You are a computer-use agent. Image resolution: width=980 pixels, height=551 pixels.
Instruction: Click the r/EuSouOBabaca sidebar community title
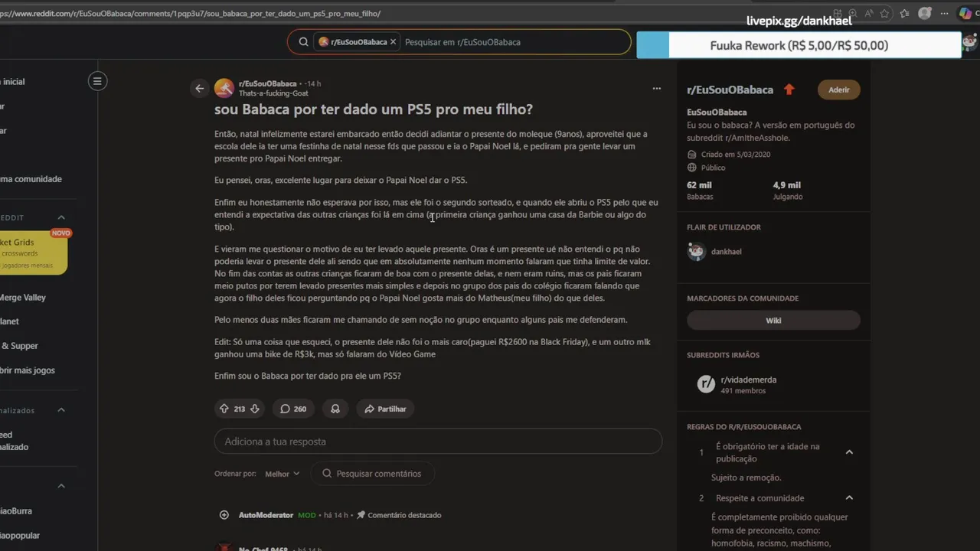click(730, 90)
